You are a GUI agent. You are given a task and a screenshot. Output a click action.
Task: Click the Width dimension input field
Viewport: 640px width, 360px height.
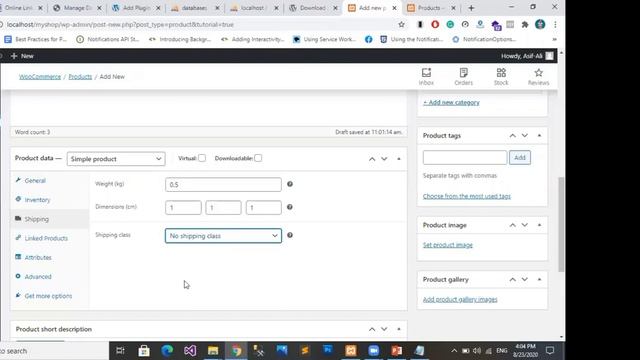223,208
